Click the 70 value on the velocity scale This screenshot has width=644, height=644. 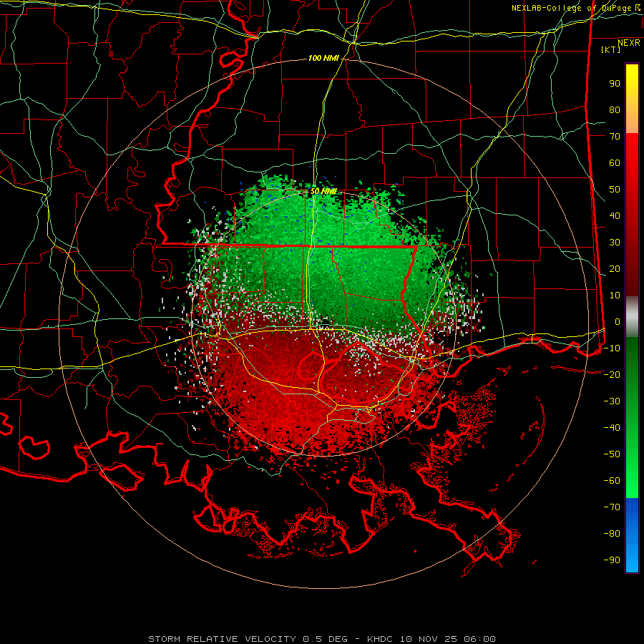pos(615,137)
